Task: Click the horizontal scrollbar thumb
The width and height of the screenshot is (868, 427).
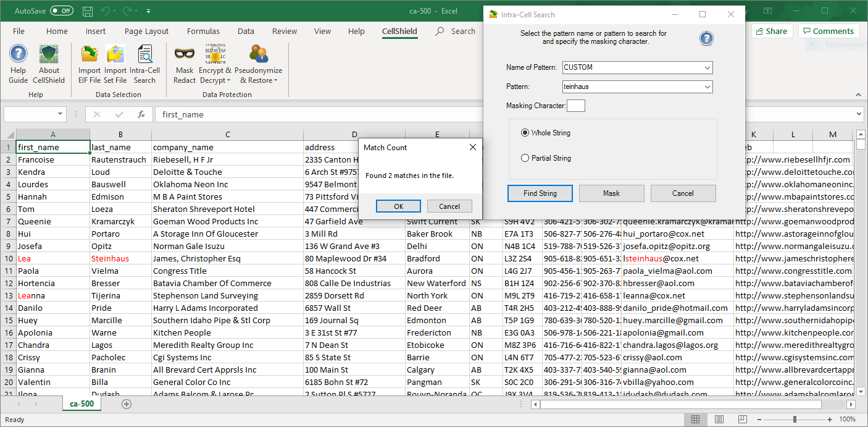Action: (x=681, y=404)
